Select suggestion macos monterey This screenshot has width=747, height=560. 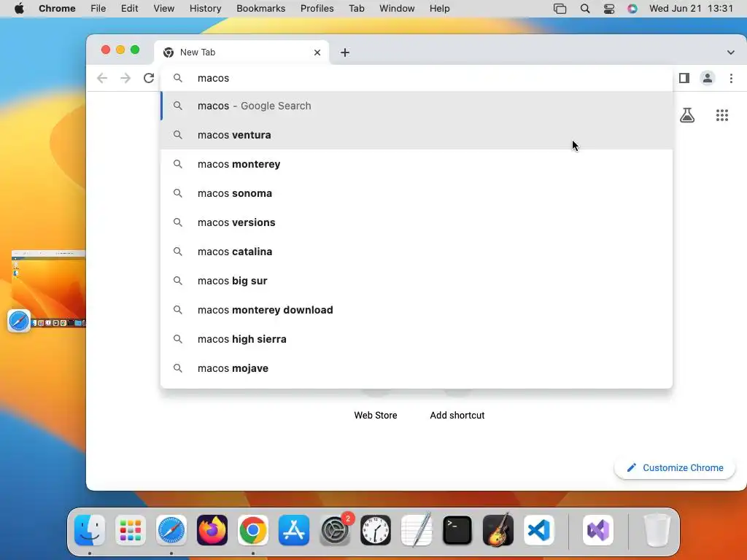[417, 164]
